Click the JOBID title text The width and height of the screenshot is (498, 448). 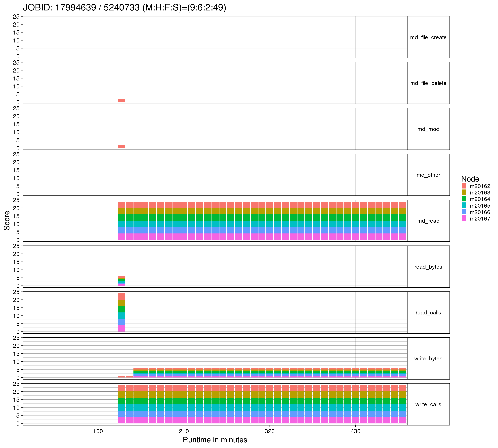pyautogui.click(x=124, y=8)
